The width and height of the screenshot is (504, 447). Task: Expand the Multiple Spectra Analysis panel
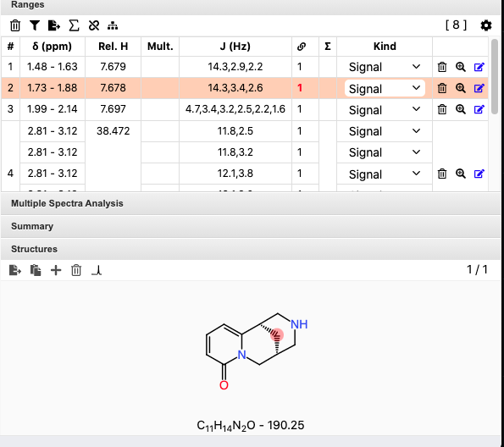[251, 203]
